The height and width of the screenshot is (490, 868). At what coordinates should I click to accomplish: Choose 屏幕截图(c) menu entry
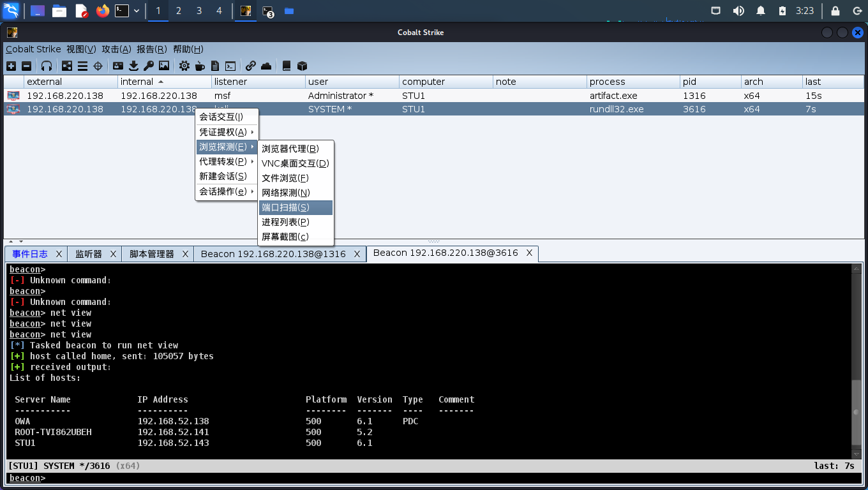(x=296, y=237)
